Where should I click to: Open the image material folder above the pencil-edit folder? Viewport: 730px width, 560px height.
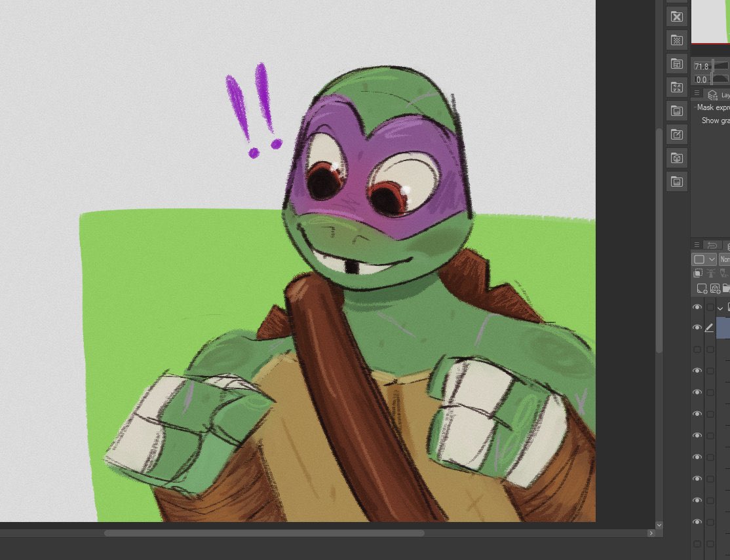coord(676,111)
